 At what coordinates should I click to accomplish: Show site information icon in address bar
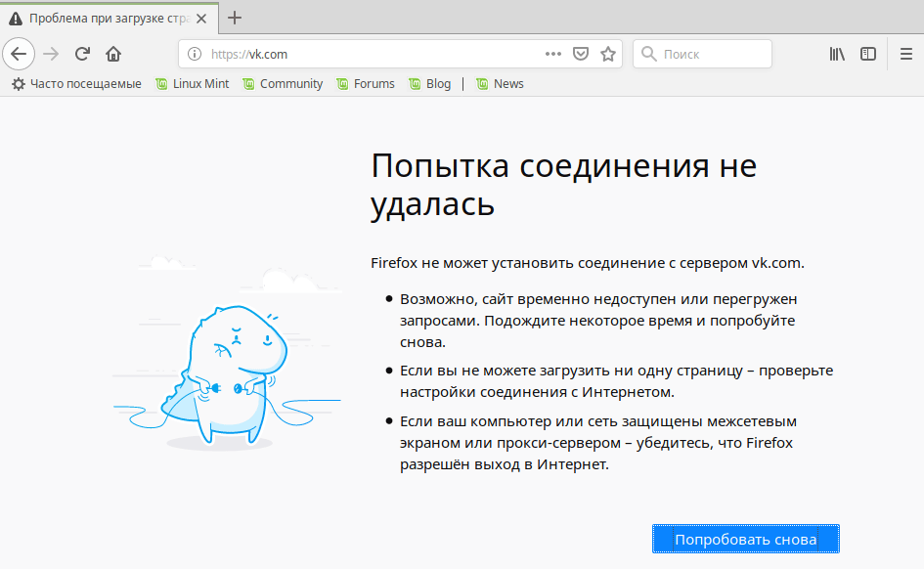coord(195,54)
